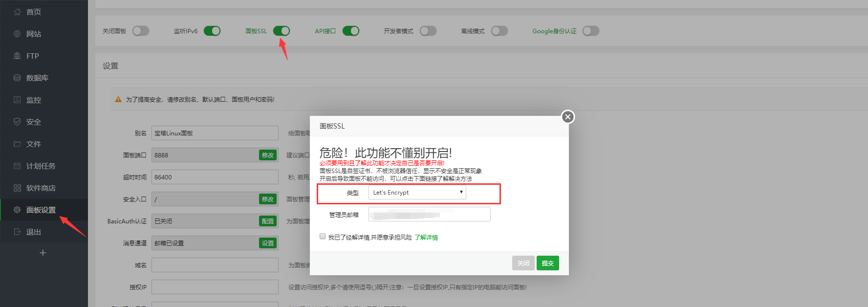868x307 pixels.
Task: Toggle the 关闭面板 switch
Action: (141, 31)
